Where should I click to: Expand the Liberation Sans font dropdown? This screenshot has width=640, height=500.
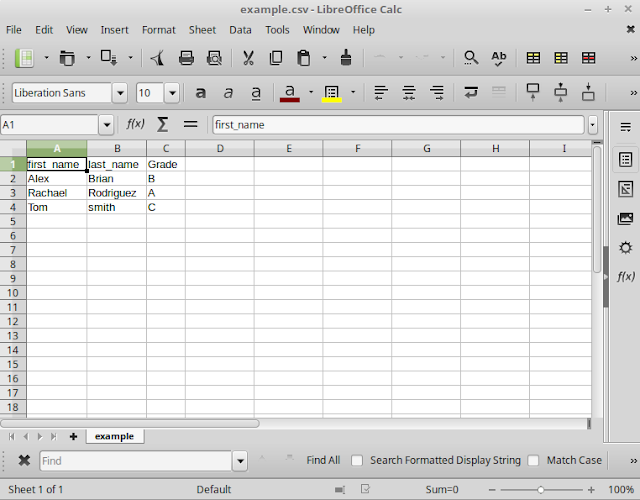(x=120, y=93)
